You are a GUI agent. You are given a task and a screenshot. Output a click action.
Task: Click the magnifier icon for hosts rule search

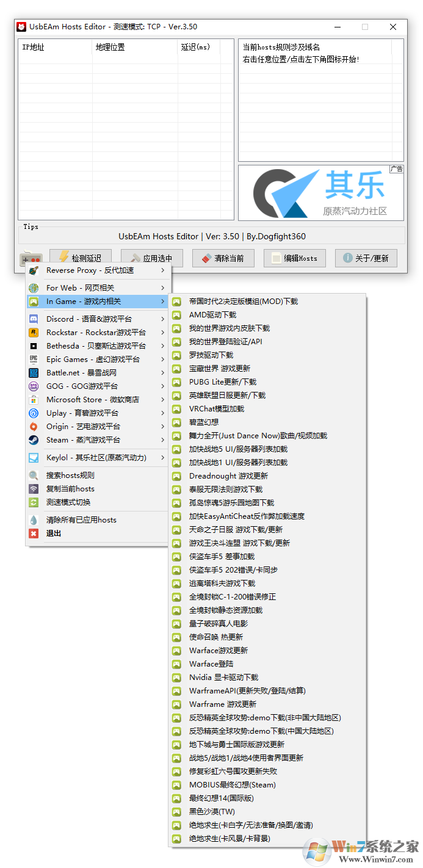(x=34, y=475)
